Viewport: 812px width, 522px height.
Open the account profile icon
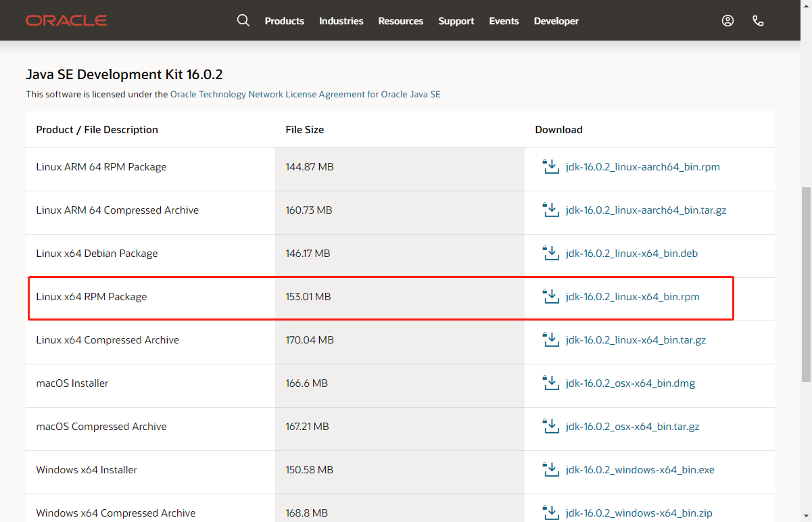point(727,21)
